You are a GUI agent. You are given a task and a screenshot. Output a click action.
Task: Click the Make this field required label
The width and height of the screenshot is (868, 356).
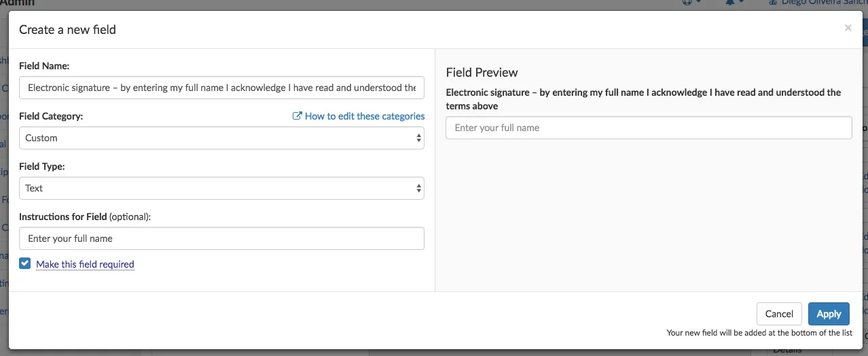[85, 264]
